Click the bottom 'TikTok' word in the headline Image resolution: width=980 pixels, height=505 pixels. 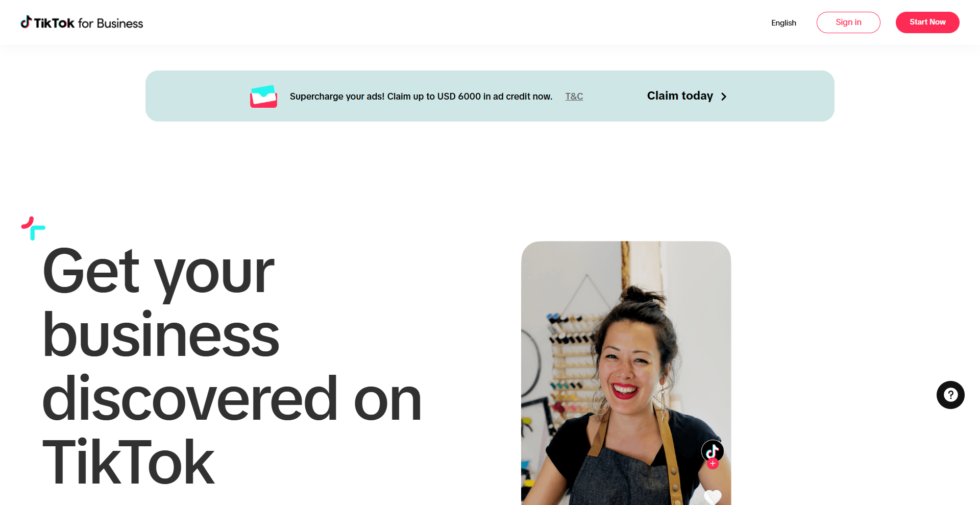[129, 462]
